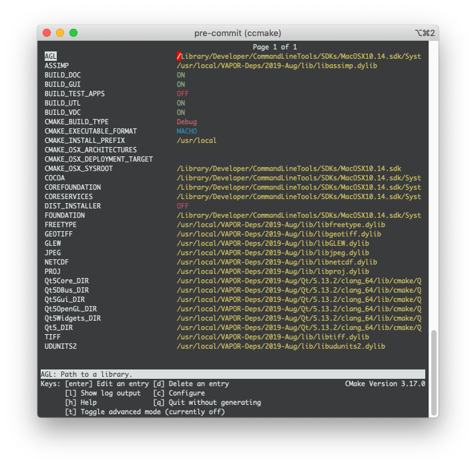
Task: Click the Qt5Core_DIR entry name
Action: pos(67,281)
